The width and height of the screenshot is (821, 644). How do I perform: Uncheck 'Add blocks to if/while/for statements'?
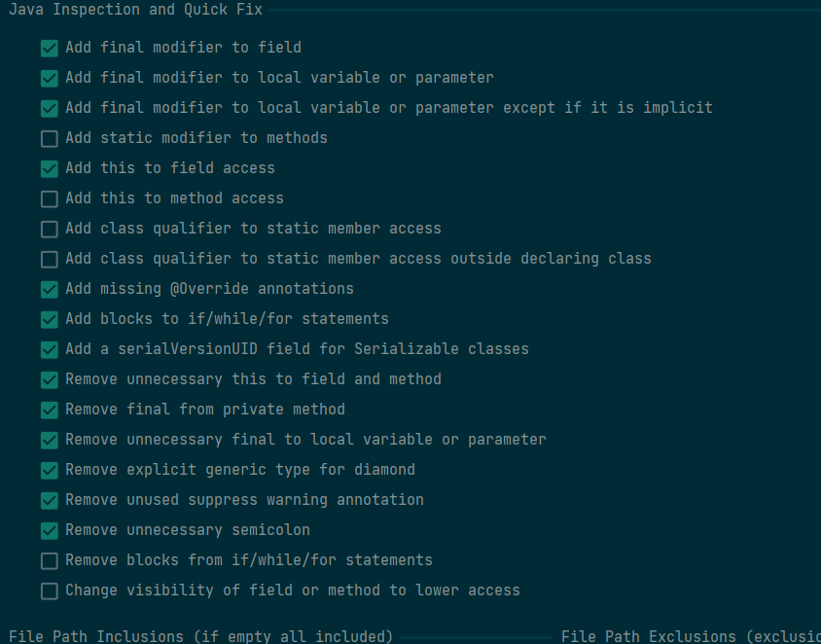(x=49, y=319)
